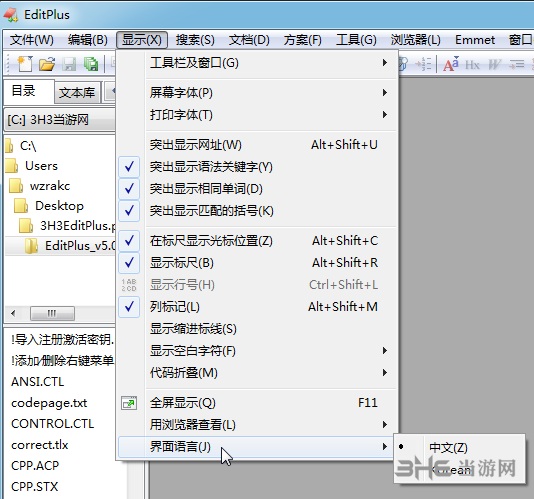The width and height of the screenshot is (534, 499).
Task: Click the folder icon next to Desktop
Action: tap(21, 206)
